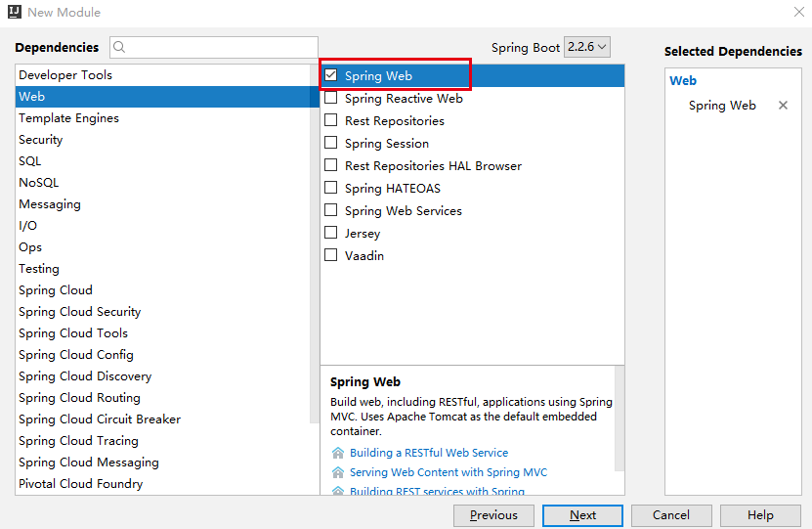Check the Spring HATEOAS checkbox
The image size is (812, 529).
point(331,188)
